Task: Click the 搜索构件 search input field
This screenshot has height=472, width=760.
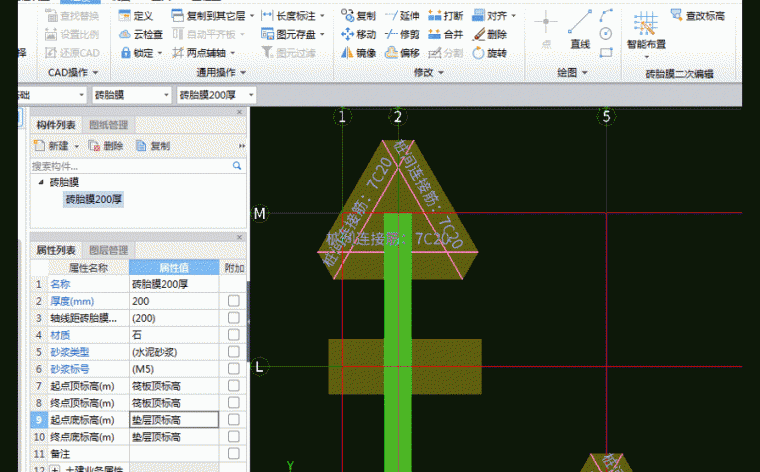Action: tap(130, 166)
